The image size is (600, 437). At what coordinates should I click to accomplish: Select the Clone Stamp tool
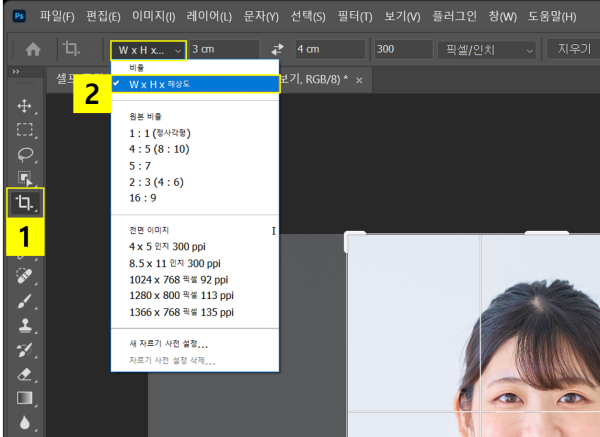pos(25,325)
